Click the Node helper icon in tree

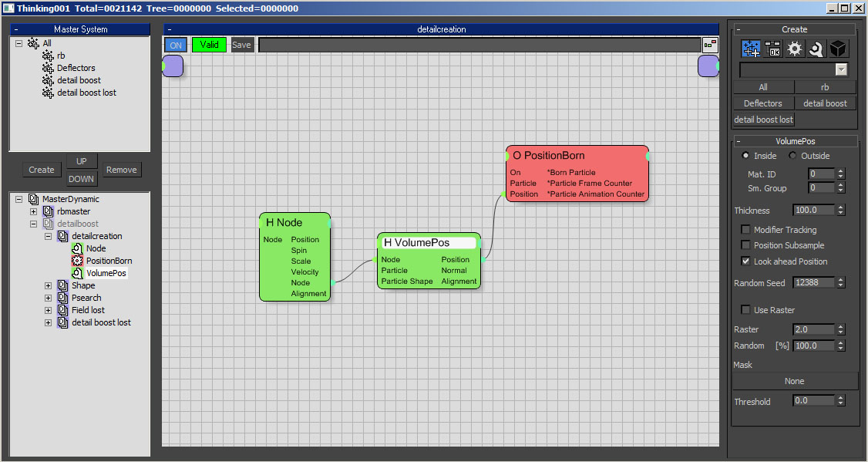point(78,248)
